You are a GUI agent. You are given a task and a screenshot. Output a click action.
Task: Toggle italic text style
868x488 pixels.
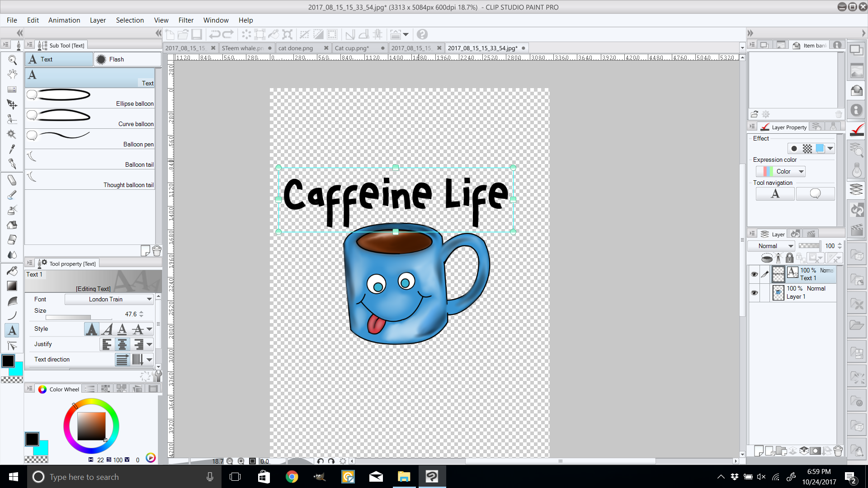pyautogui.click(x=107, y=329)
